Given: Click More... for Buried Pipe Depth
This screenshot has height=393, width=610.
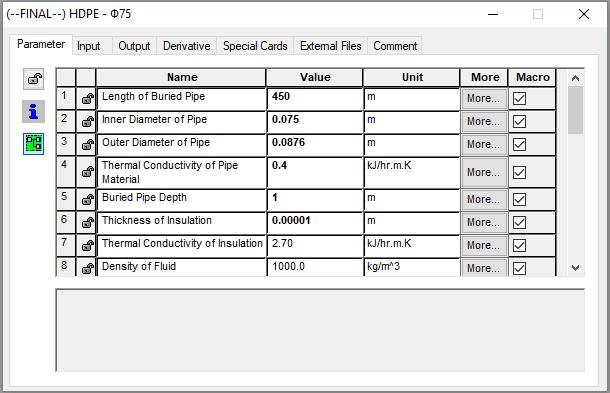Looking at the screenshot, I should [484, 199].
